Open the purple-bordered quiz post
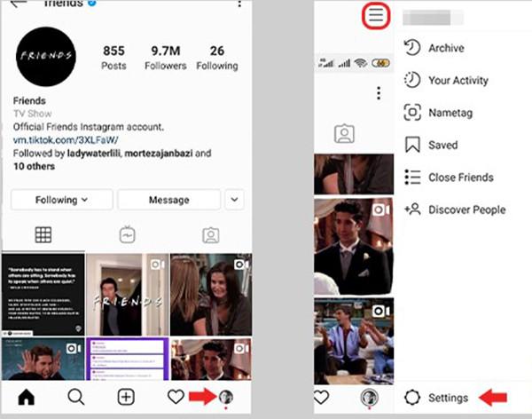The height and width of the screenshot is (419, 532). 127,359
